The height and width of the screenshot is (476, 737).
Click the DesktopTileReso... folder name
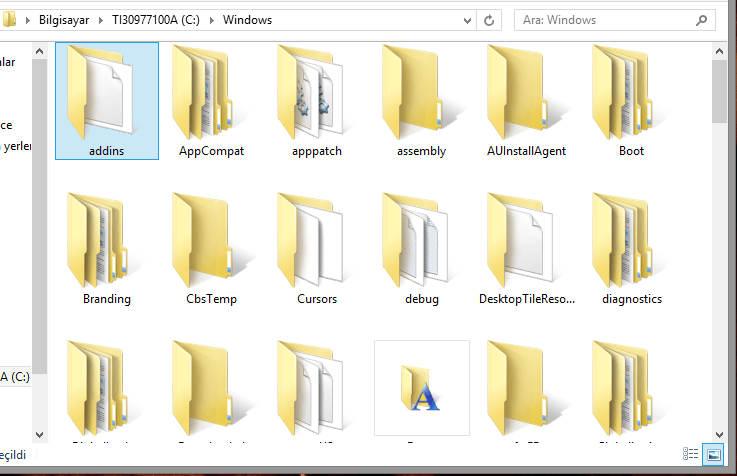527,299
